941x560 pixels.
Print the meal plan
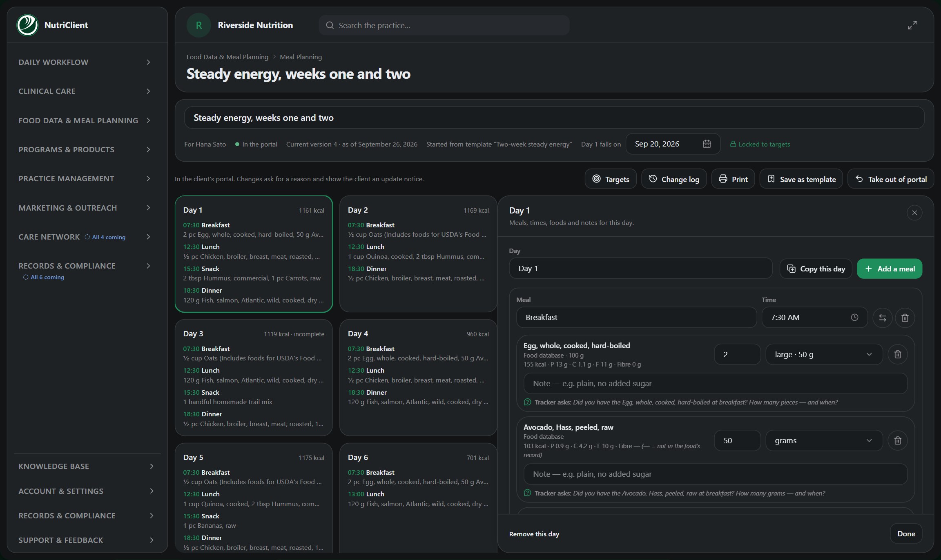pyautogui.click(x=733, y=179)
